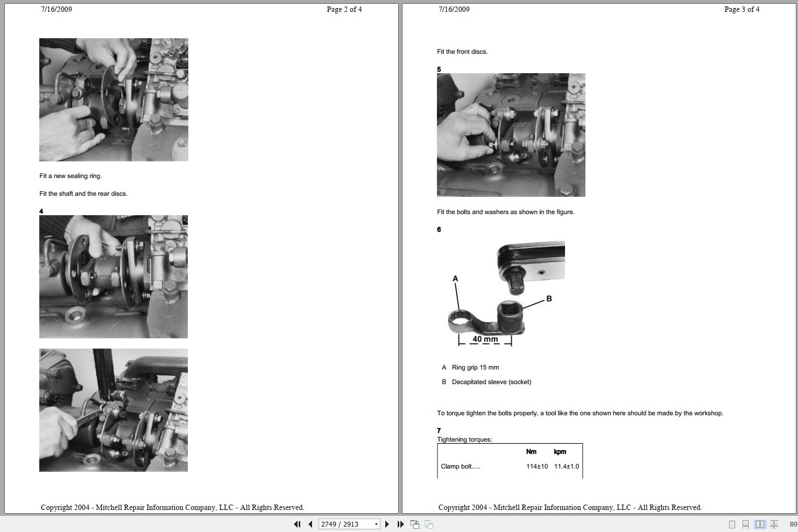Viewport: 798px width, 532px height.
Task: Click the figure 4 shaft assembly photo
Action: 113,276
